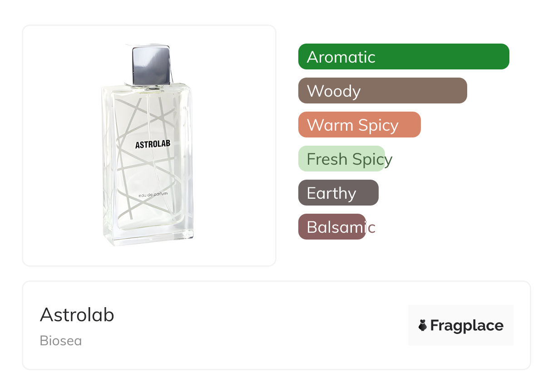This screenshot has height=392, width=553.
Task: Click the Fragplace bottle logo icon
Action: 423,325
